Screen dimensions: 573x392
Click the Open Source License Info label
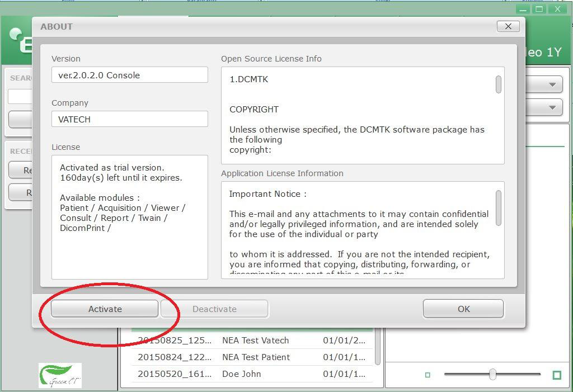coord(271,59)
